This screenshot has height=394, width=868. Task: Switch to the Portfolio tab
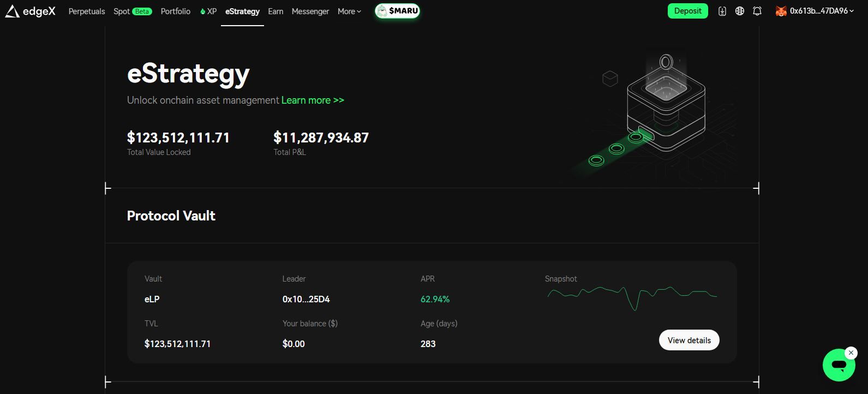click(176, 11)
